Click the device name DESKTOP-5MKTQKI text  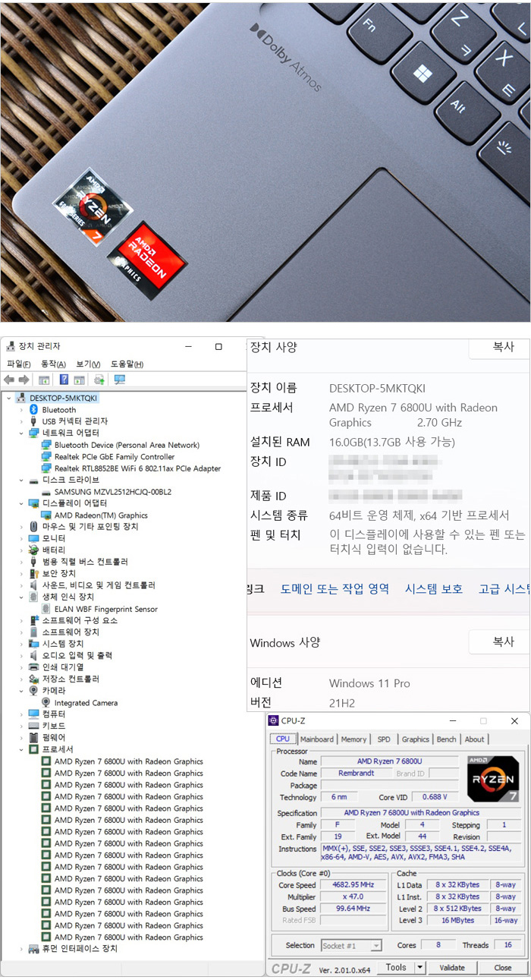point(377,388)
